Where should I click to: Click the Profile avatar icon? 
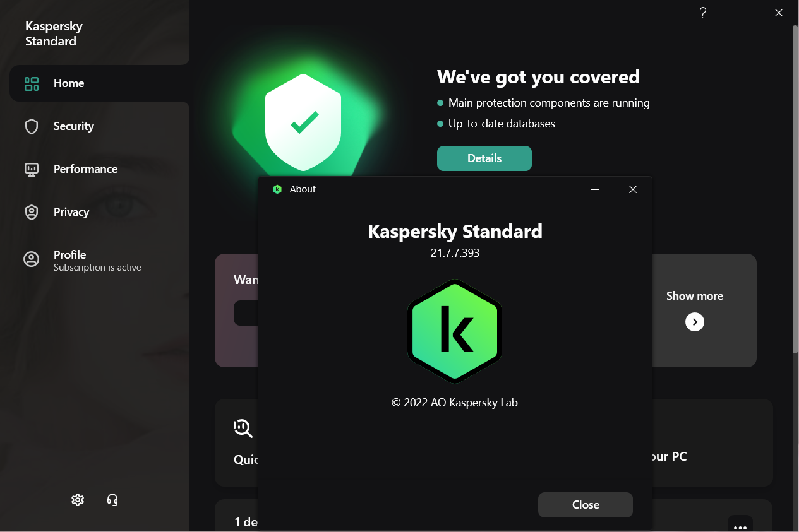tap(32, 259)
